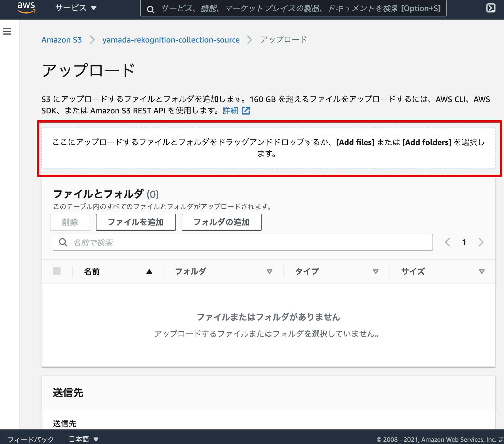The width and height of the screenshot is (504, 444).
Task: Sort by 名前 ascending arrow
Action: (x=149, y=272)
